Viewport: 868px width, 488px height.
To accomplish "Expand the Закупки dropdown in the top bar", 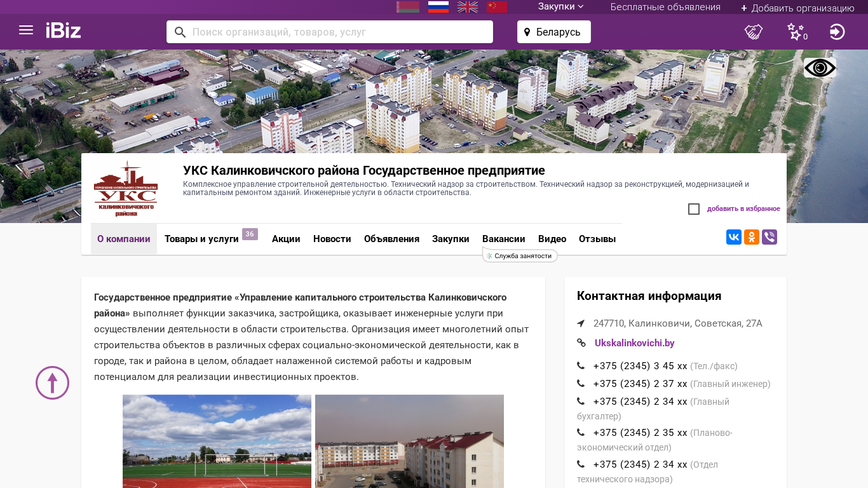I will [x=561, y=7].
